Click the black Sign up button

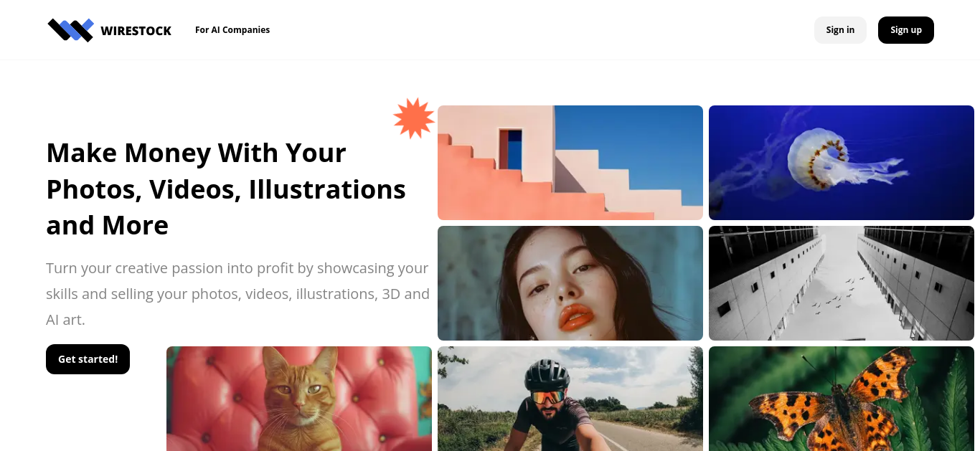tap(906, 30)
